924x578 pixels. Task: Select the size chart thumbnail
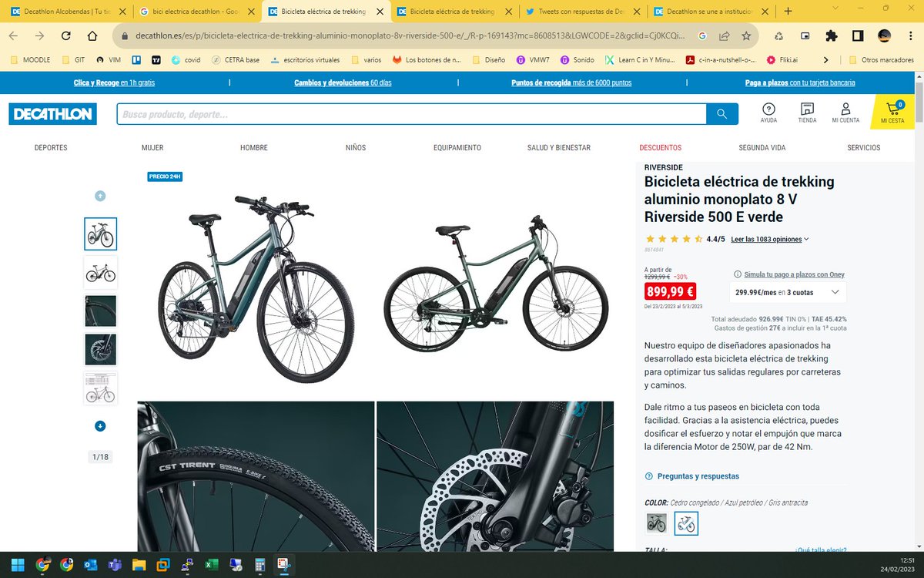click(100, 388)
